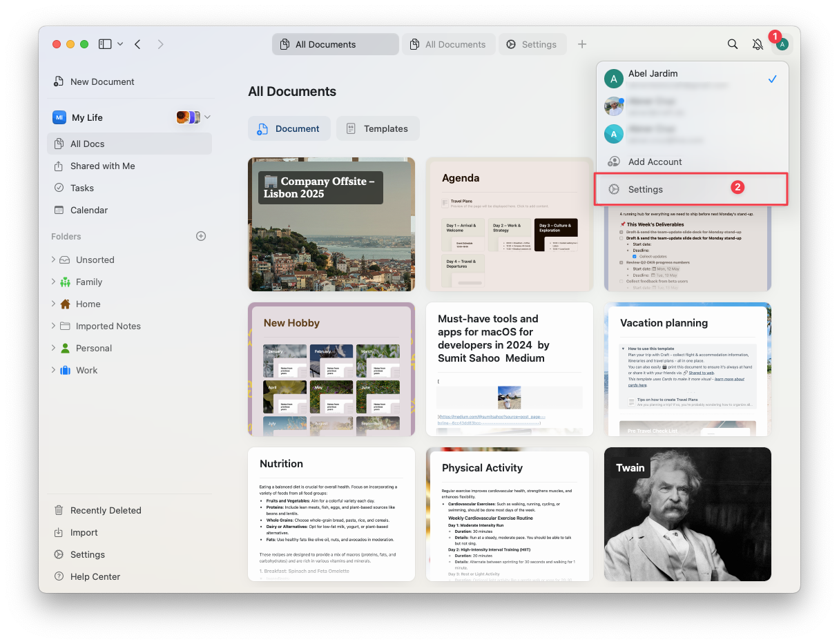Screen dimensions: 839x644
Task: Switch to the second All Documents tab
Action: [x=449, y=44]
